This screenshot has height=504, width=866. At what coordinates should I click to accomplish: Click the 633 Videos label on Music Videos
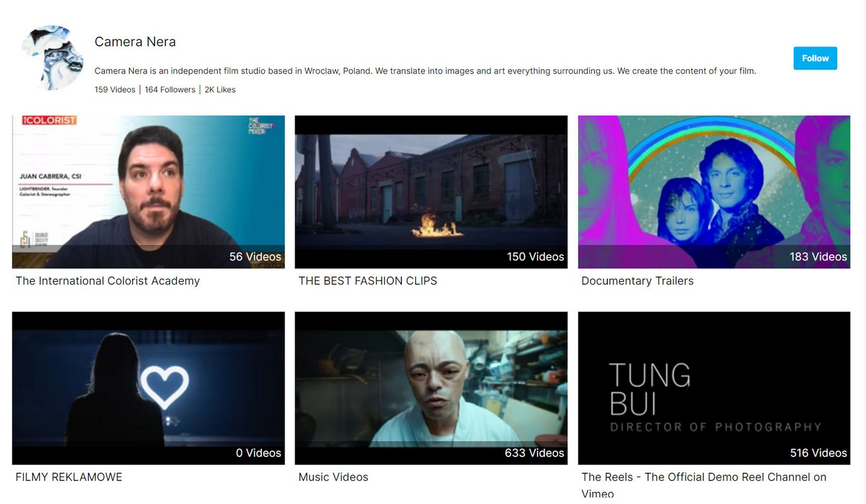tap(534, 453)
